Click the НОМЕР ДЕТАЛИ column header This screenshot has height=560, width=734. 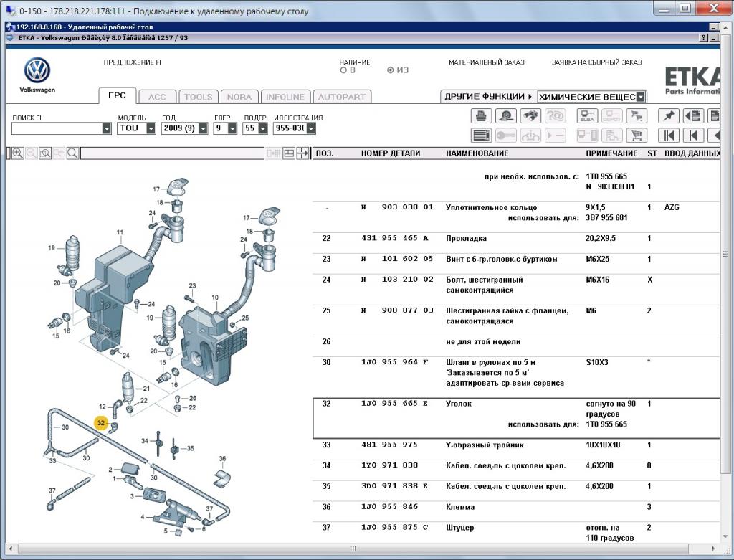click(x=391, y=153)
